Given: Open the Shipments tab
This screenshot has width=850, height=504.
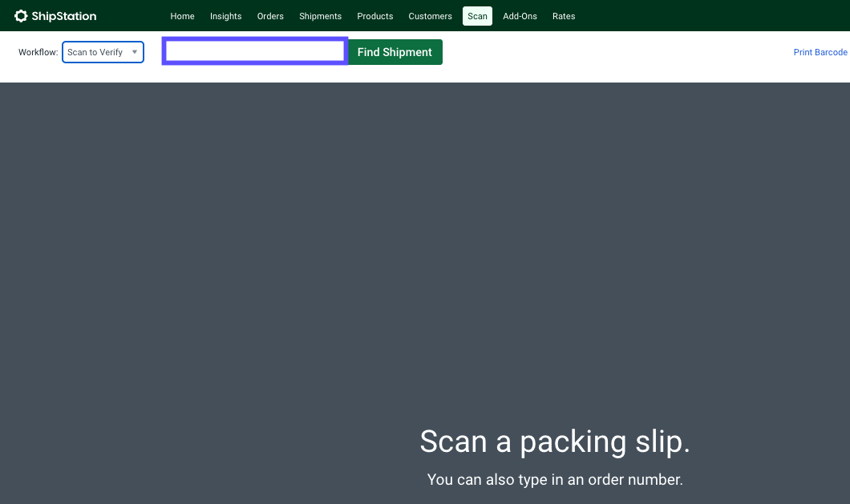Looking at the screenshot, I should 320,16.
